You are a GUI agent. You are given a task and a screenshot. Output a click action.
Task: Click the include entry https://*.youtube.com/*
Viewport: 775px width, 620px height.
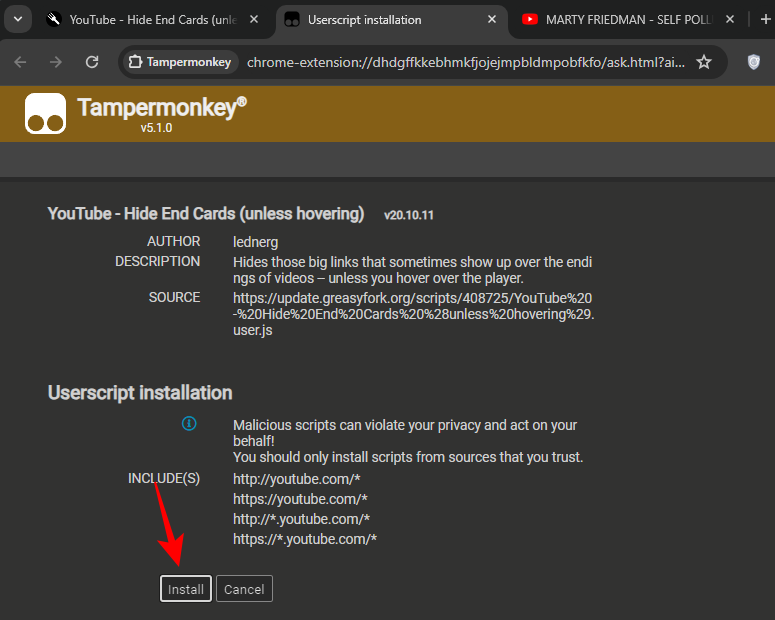[x=305, y=539]
